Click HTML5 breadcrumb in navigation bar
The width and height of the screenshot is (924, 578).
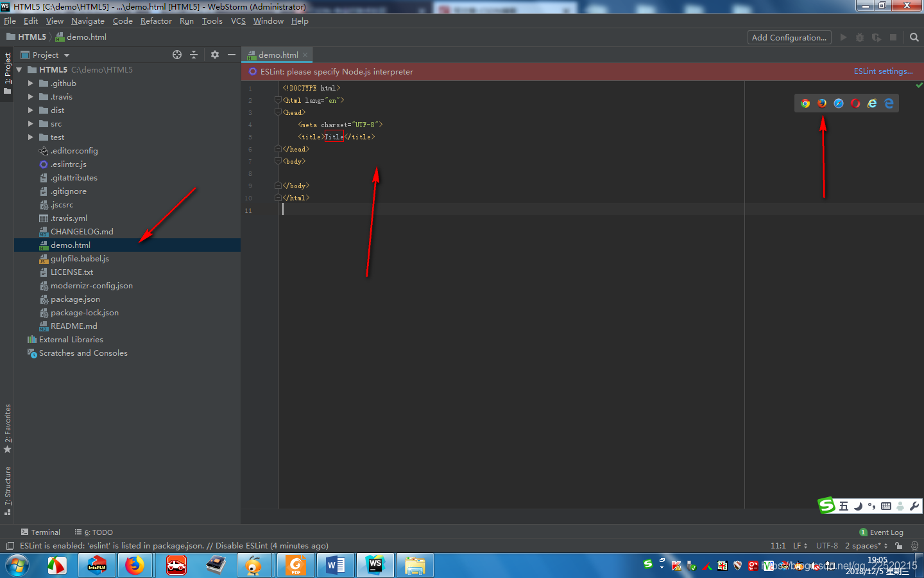[x=26, y=37]
